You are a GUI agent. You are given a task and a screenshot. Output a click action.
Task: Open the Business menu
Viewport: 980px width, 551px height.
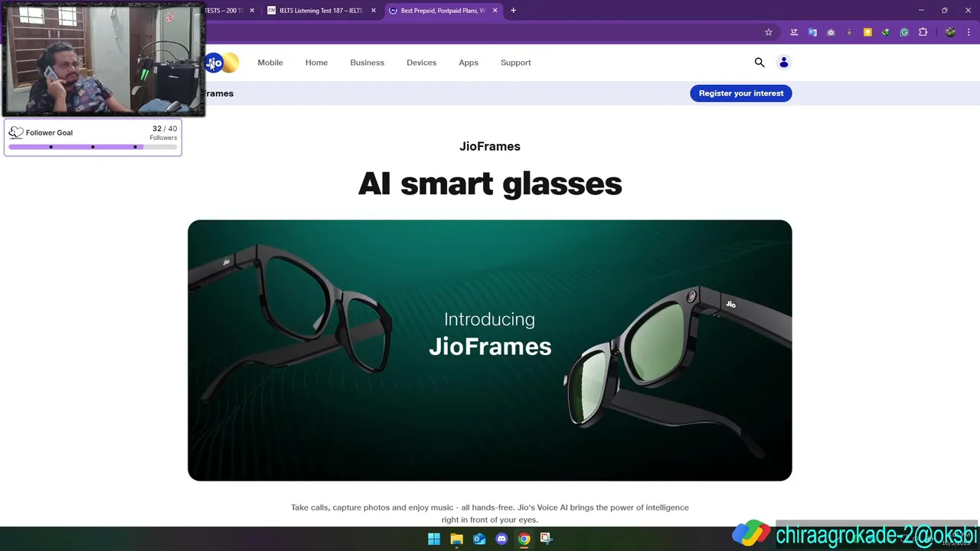tap(367, 63)
